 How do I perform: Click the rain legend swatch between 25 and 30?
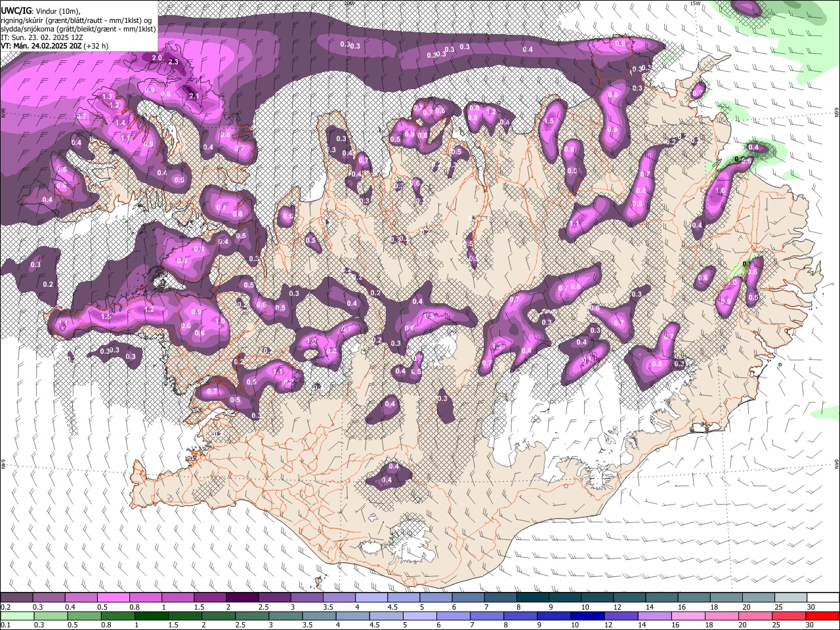point(788,616)
